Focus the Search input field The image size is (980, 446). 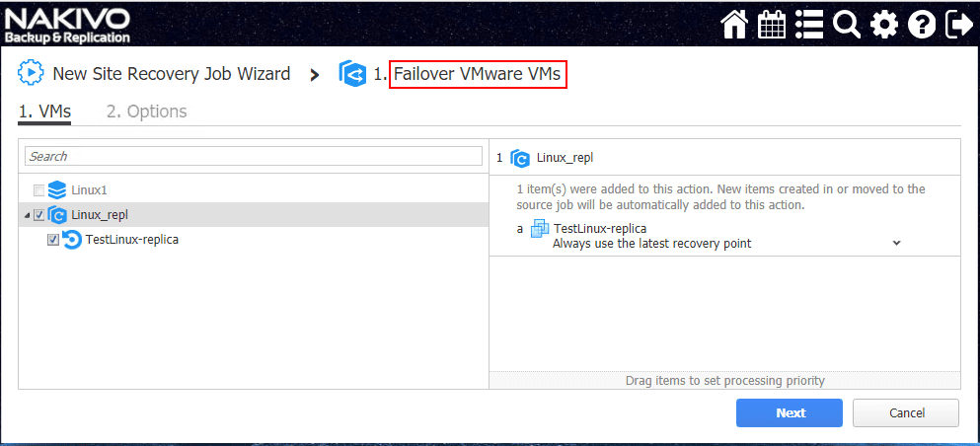253,156
